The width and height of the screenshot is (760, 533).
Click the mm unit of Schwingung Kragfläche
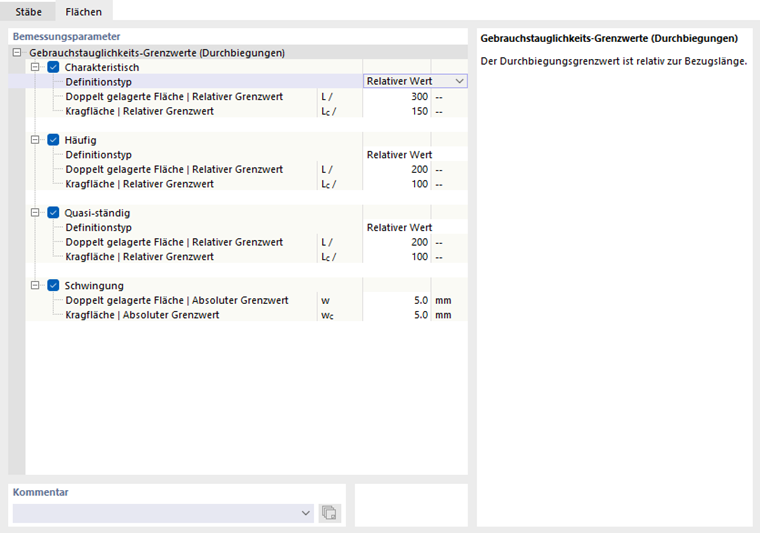pos(443,315)
